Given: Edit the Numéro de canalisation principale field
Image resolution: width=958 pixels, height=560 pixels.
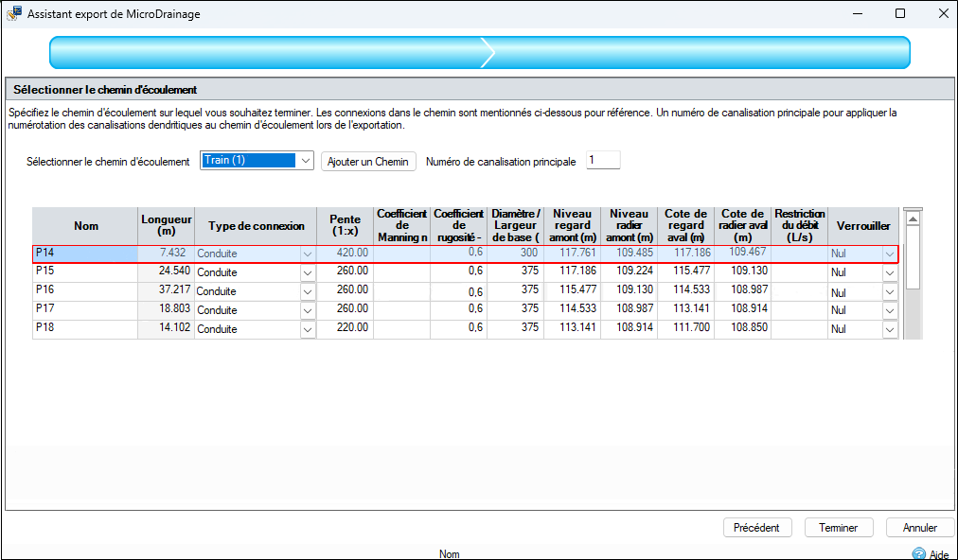Looking at the screenshot, I should (603, 160).
